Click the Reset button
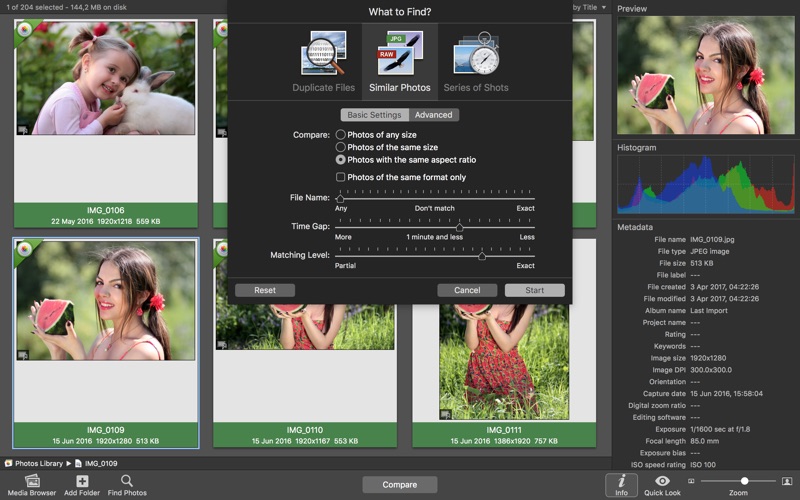 click(x=265, y=290)
